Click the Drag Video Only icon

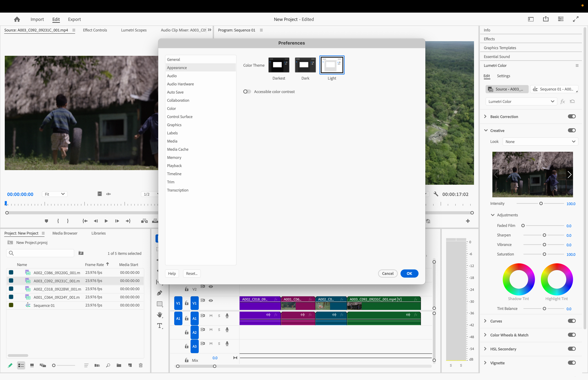point(100,194)
